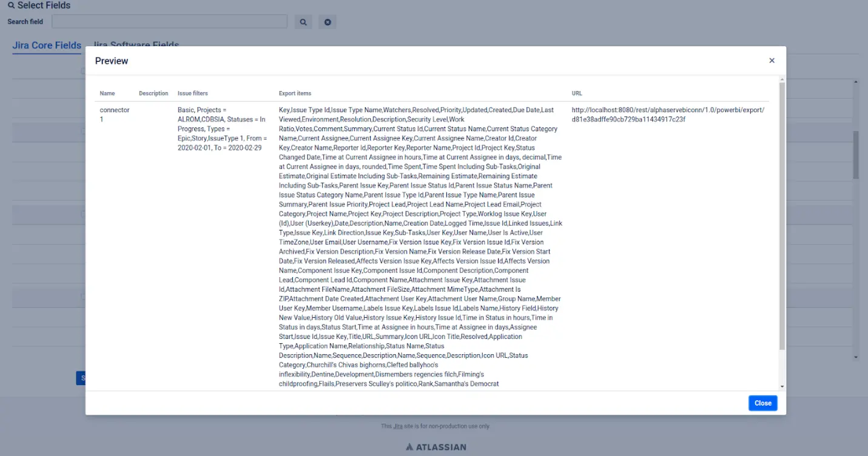Click the Preview dialog scrollbar thumb

pyautogui.click(x=782, y=216)
